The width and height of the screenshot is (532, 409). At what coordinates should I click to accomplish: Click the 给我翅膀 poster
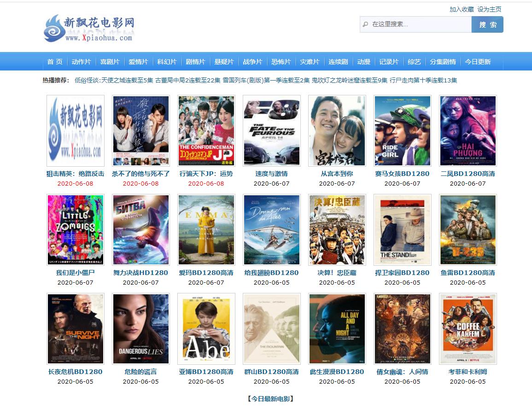point(272,229)
